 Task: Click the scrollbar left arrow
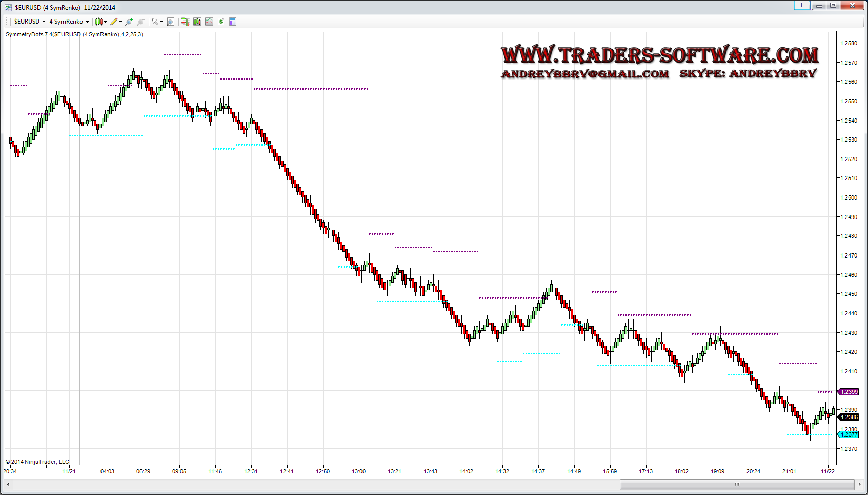tap(8, 484)
